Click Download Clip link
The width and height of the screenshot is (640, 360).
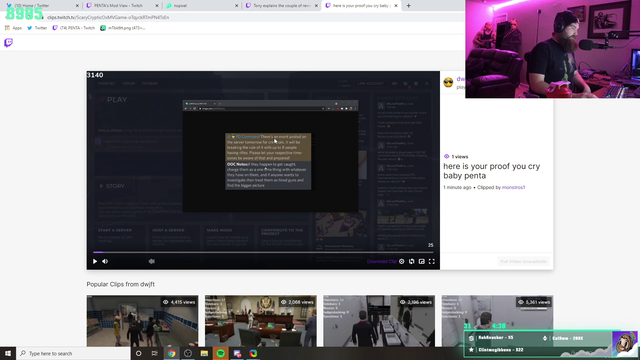pyautogui.click(x=382, y=261)
